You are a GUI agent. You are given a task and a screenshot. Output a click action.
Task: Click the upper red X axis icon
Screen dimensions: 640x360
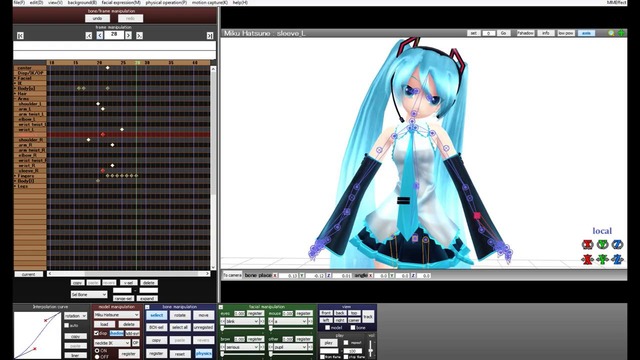tap(587, 244)
